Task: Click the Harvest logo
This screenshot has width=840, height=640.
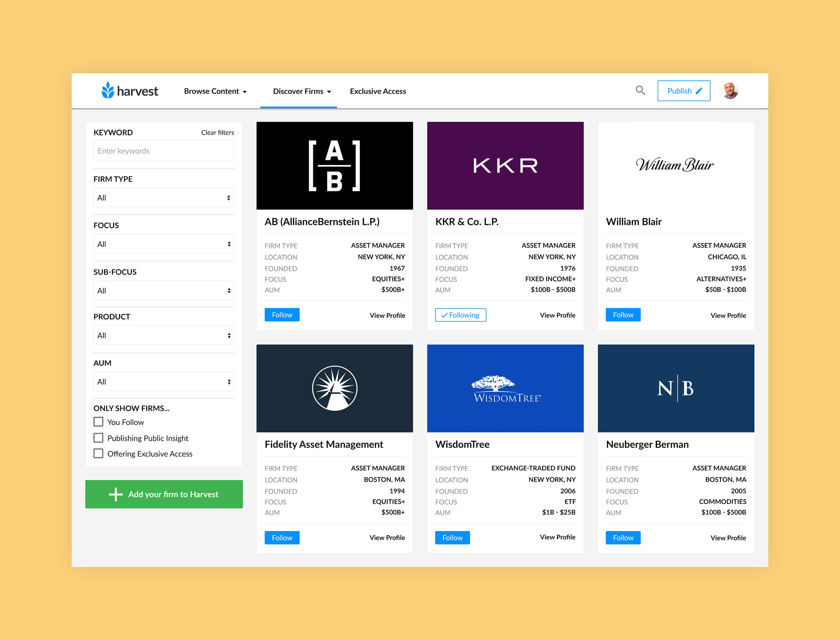Action: (130, 91)
